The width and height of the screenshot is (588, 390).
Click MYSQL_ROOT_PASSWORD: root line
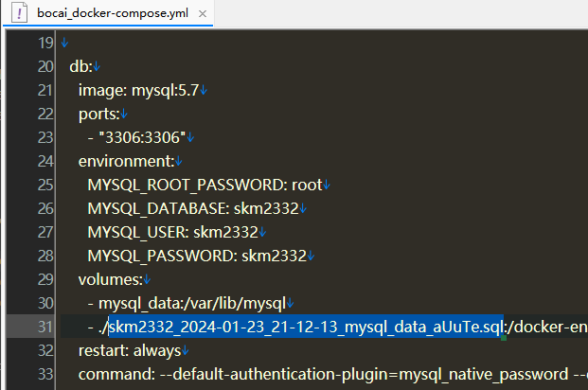(x=205, y=185)
